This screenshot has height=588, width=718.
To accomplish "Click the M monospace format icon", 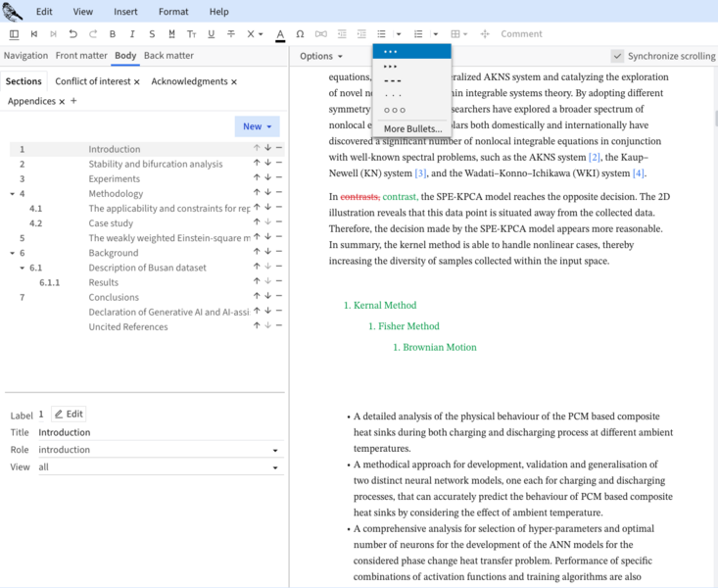I will (171, 34).
